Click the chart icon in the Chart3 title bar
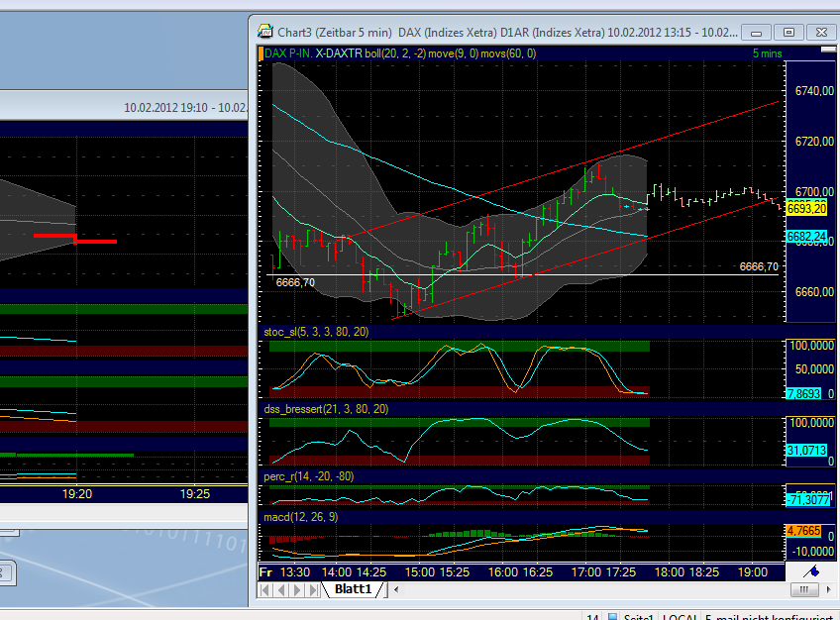The image size is (840, 620). click(x=264, y=31)
